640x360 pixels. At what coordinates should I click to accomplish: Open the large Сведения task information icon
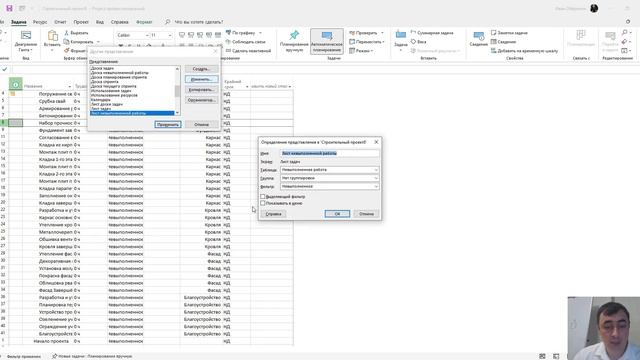478,36
